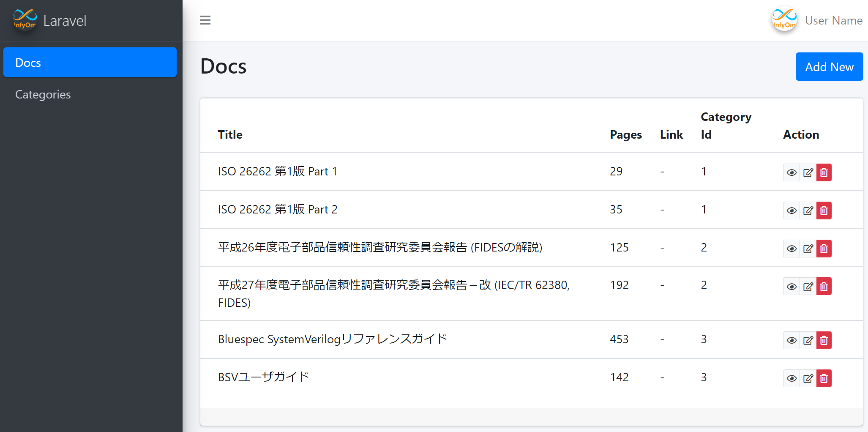Image resolution: width=868 pixels, height=432 pixels.
Task: Click the InfyOm logo in the sidebar
Action: 25,20
